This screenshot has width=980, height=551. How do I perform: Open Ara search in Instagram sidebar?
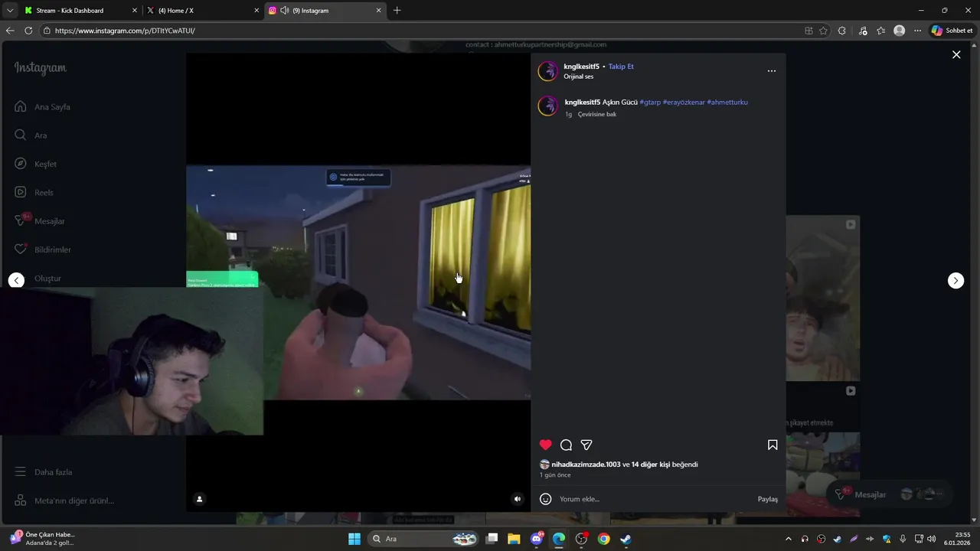(31, 135)
